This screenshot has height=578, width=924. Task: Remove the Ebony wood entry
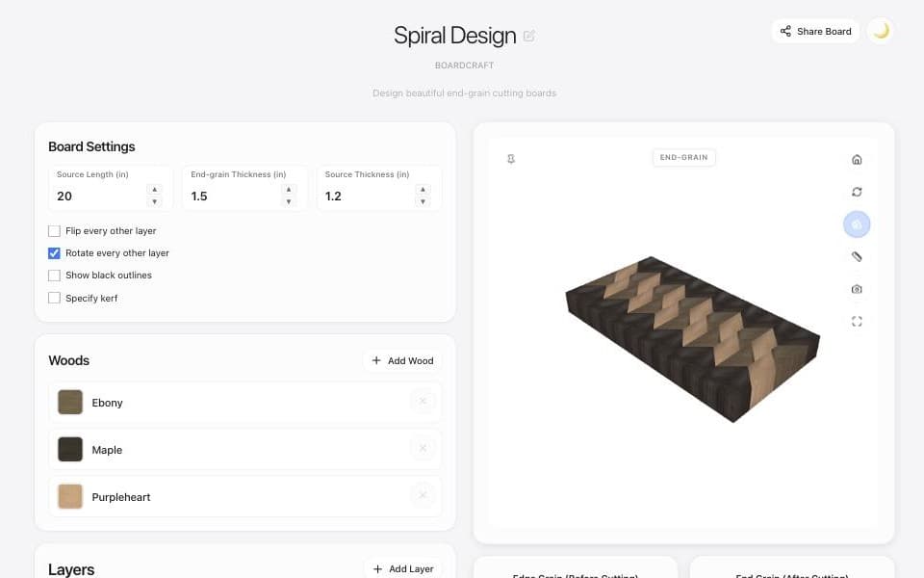point(423,402)
